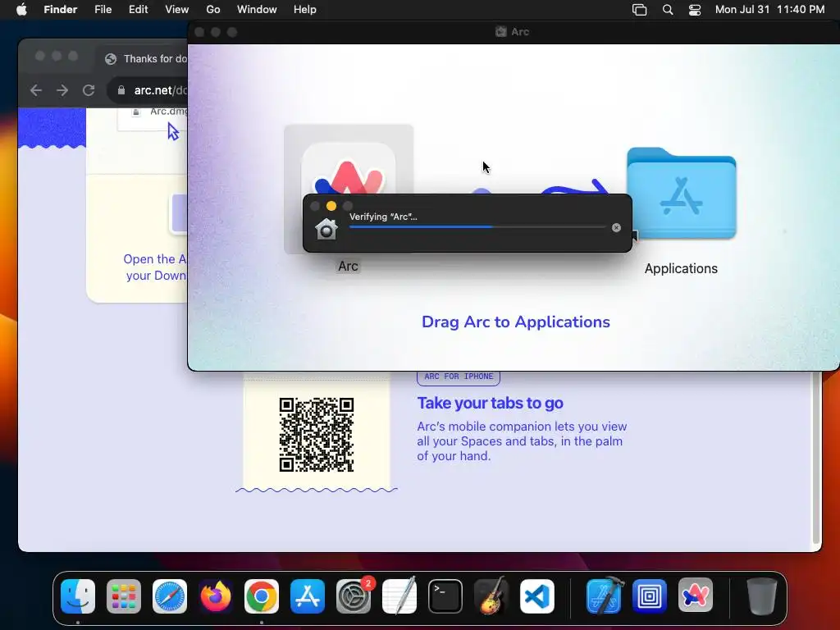Screen dimensions: 840x630
Task: Open the Apple menu
Action: 21,10
